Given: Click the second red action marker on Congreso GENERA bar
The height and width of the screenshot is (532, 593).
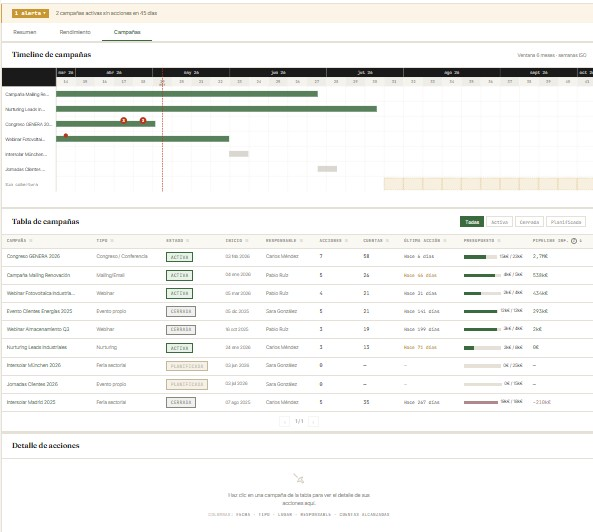Looking at the screenshot, I should tap(143, 120).
